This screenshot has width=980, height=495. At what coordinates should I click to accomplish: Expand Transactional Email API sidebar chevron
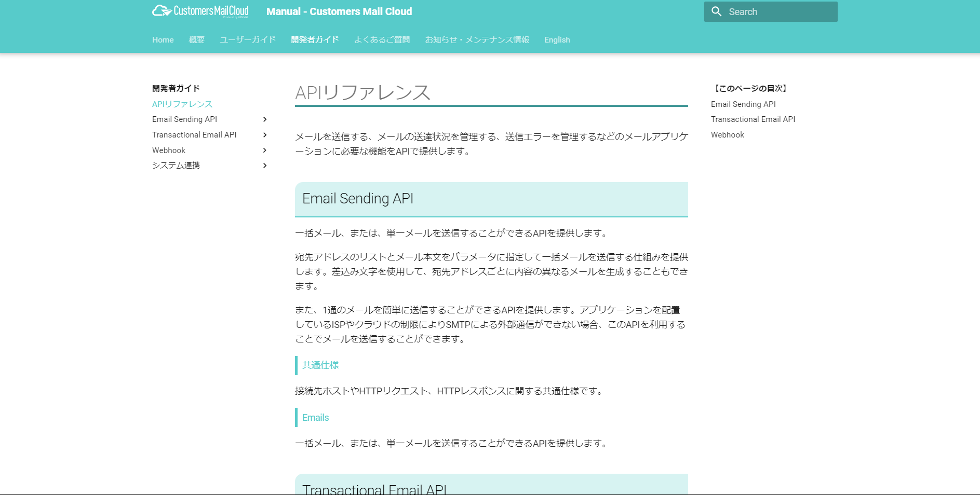pos(265,135)
